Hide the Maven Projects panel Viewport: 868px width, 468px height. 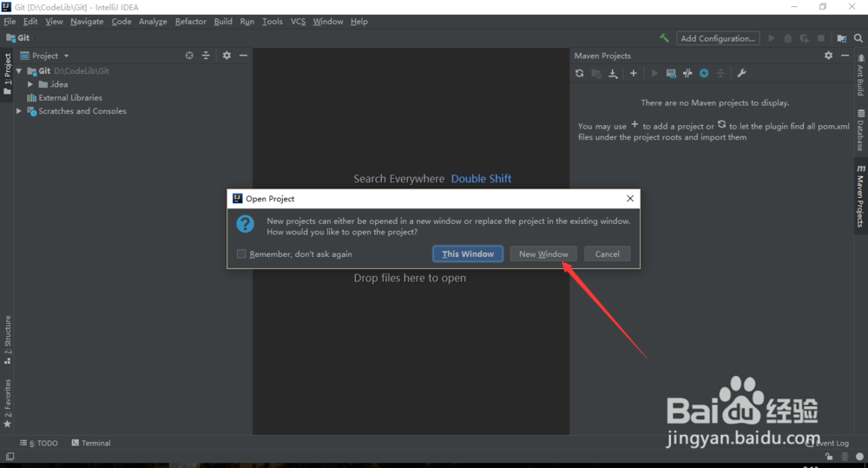click(x=845, y=56)
